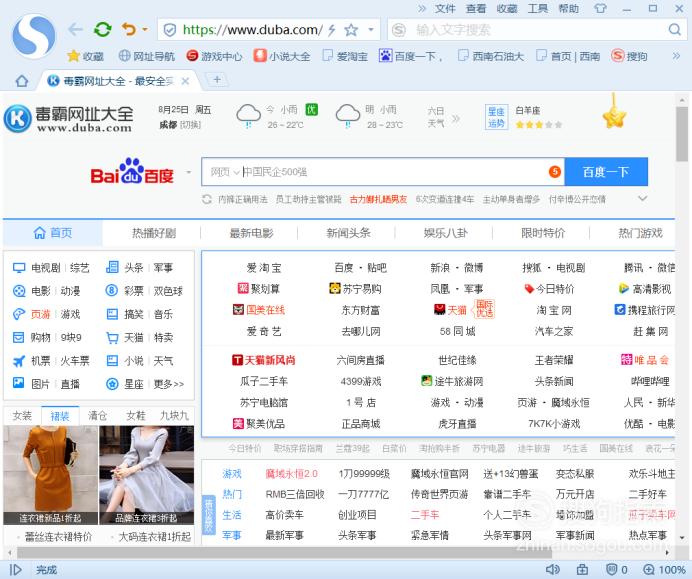Viewport: 692px width, 579px height.
Task: Click the browser back arrow
Action: pos(76,30)
